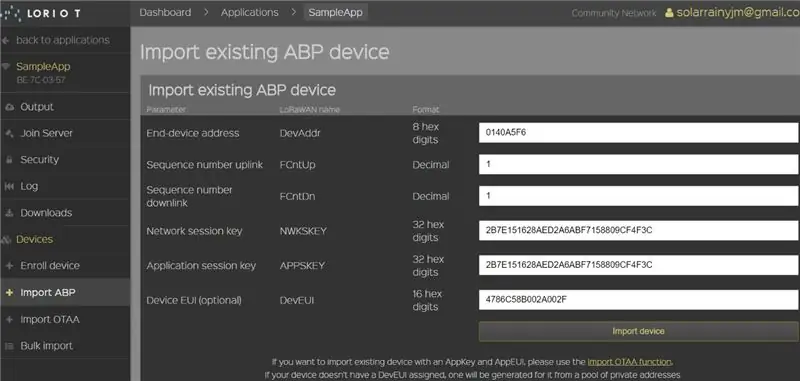Go to Dashboard in breadcrumb
Screen dimensions: 800x381
click(165, 12)
